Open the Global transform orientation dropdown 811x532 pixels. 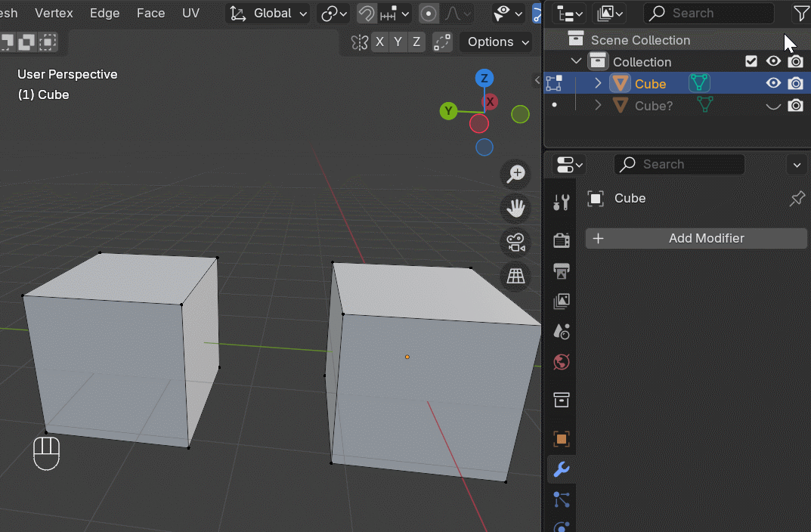pyautogui.click(x=270, y=14)
